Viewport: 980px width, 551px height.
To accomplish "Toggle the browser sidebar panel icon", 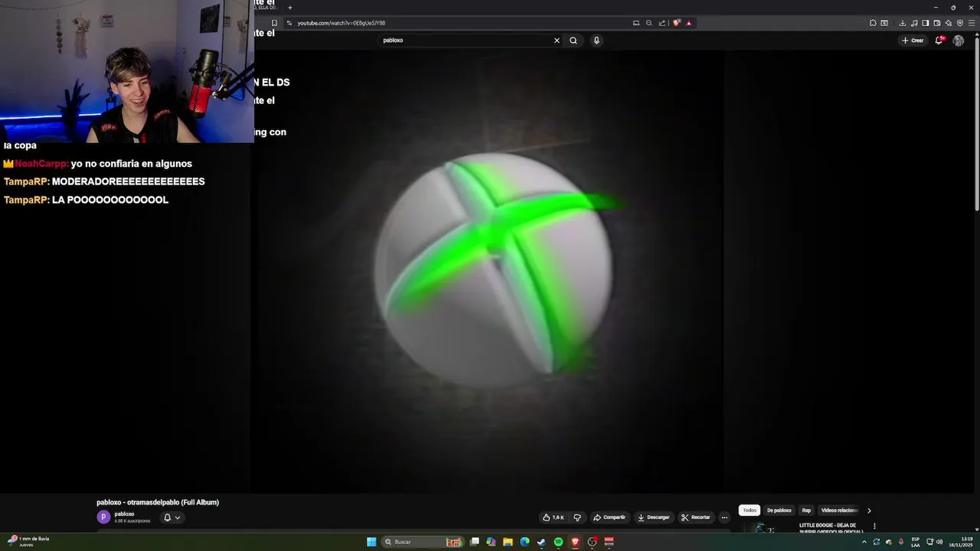I will click(926, 23).
